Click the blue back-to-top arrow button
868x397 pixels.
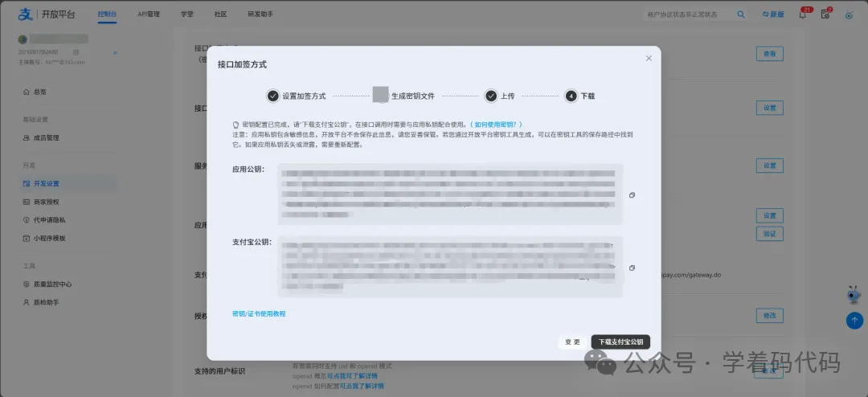[x=854, y=321]
